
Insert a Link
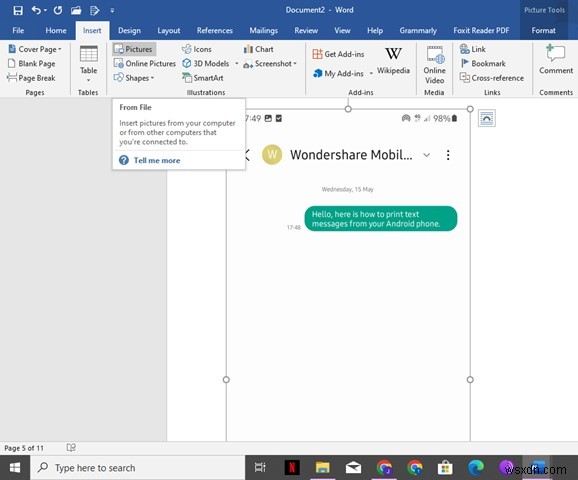[473, 49]
